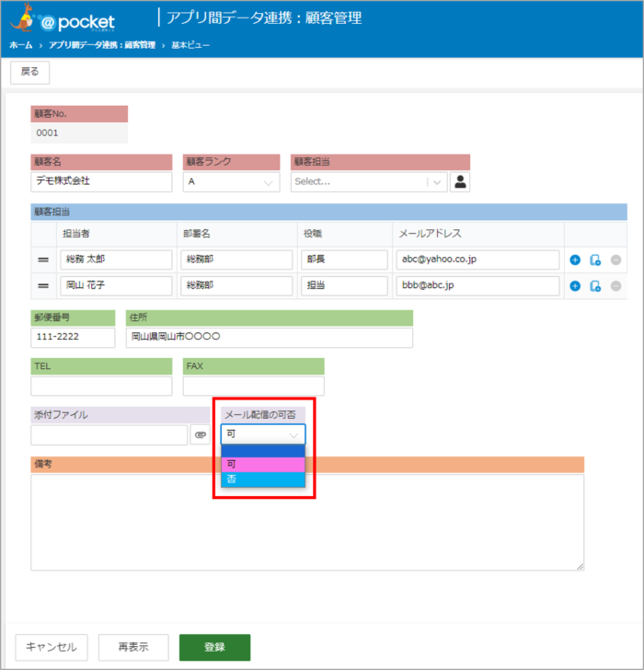Add row after 総務 太郎 with plus icon

click(x=575, y=260)
